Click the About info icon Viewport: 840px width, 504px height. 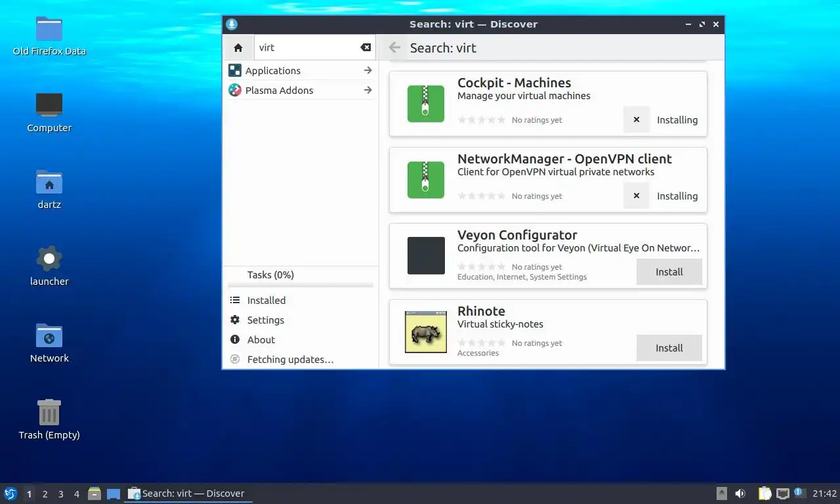coord(235,339)
